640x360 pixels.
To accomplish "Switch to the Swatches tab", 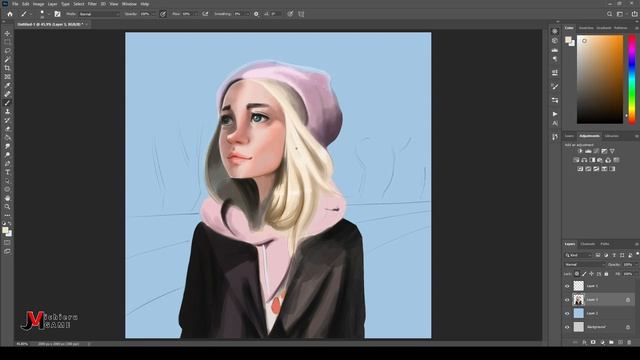I will [x=587, y=28].
